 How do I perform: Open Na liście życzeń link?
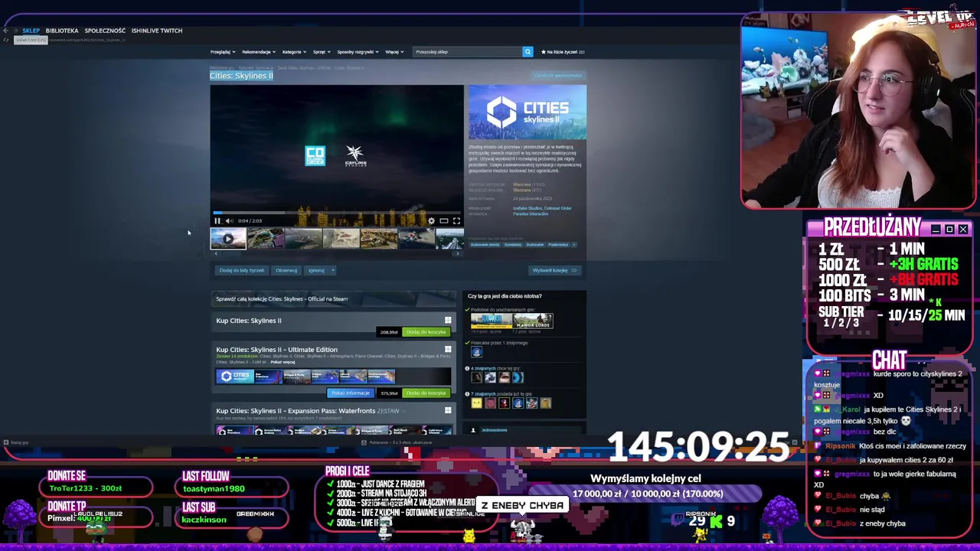(x=563, y=52)
